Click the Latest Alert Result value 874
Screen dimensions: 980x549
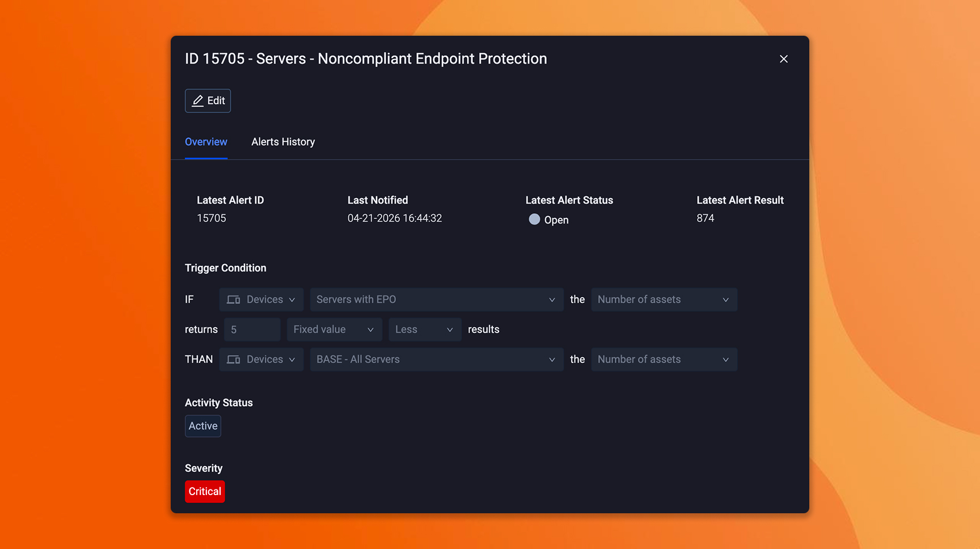706,218
